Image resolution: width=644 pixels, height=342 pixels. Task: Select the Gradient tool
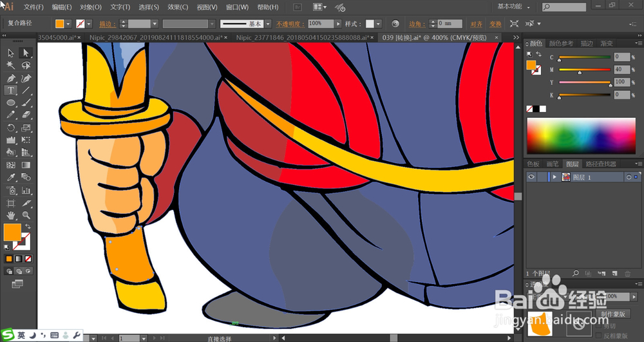click(26, 165)
